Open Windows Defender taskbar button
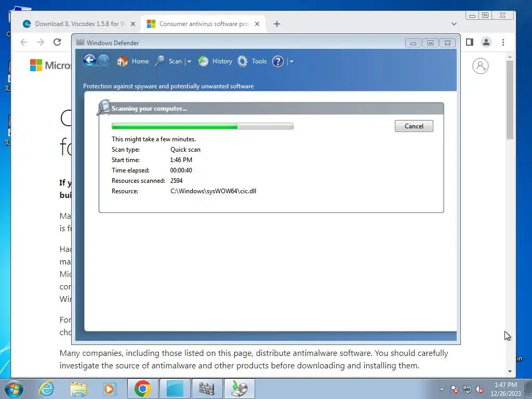The height and width of the screenshot is (399, 532). click(x=207, y=389)
